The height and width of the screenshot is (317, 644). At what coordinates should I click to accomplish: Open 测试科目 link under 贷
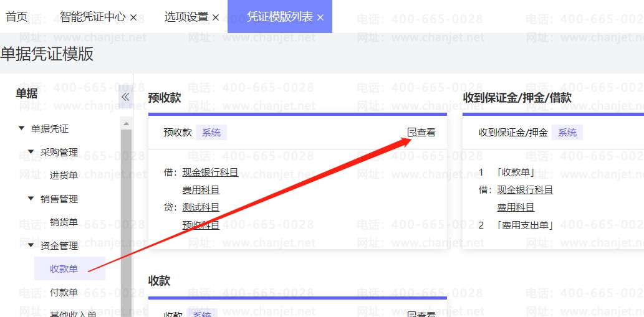(x=201, y=207)
